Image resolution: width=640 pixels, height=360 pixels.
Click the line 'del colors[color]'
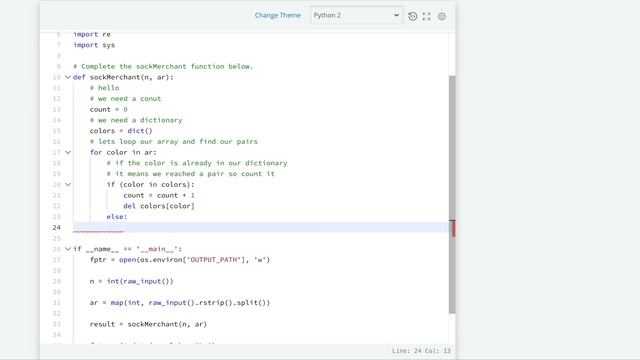[x=159, y=206]
